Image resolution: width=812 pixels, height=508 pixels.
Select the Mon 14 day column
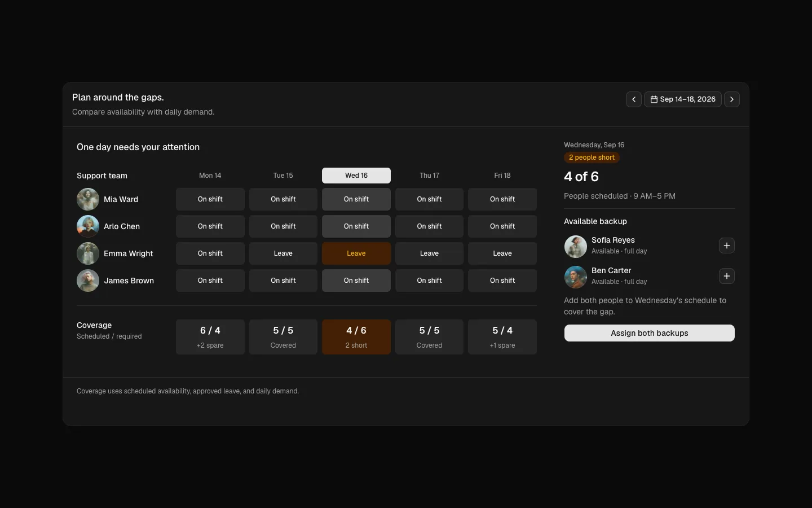pos(210,176)
